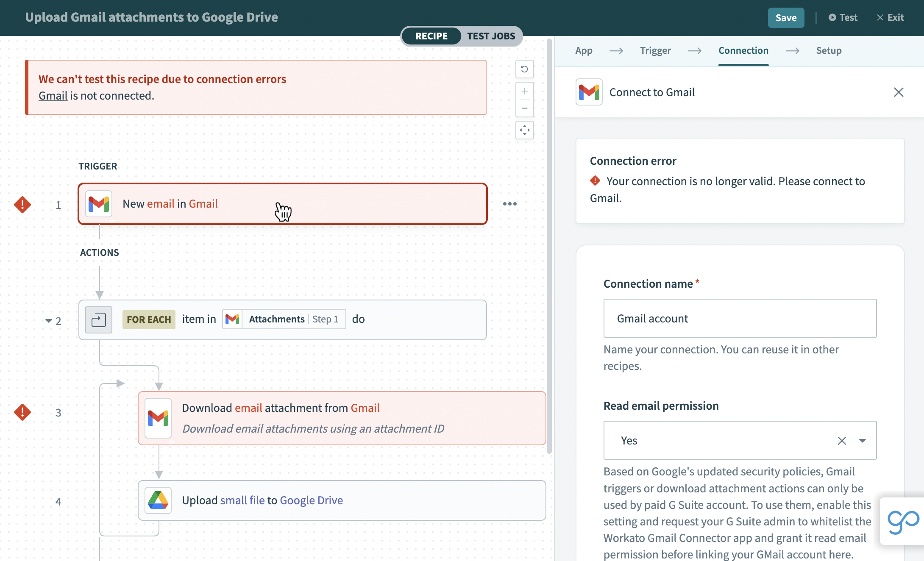This screenshot has height=561, width=924.
Task: Click the For Each loop icon
Action: pyautogui.click(x=99, y=319)
